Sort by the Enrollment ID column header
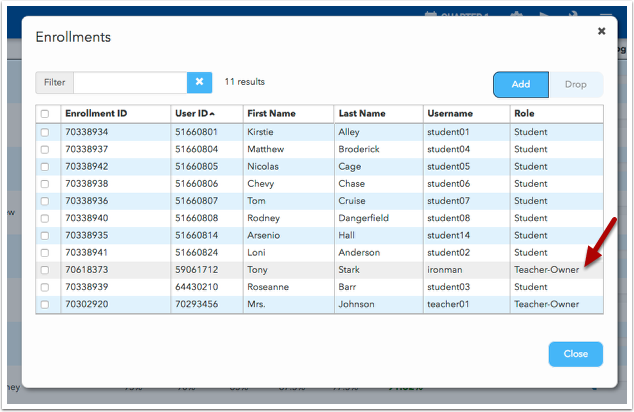This screenshot has width=634, height=412. tap(94, 114)
